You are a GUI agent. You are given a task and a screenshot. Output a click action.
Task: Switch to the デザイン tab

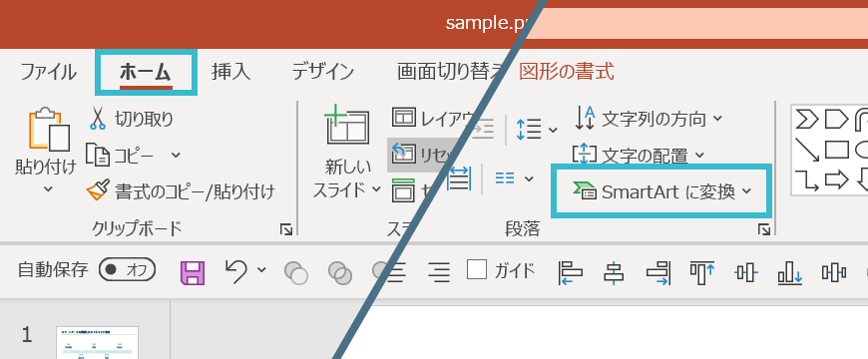(322, 72)
